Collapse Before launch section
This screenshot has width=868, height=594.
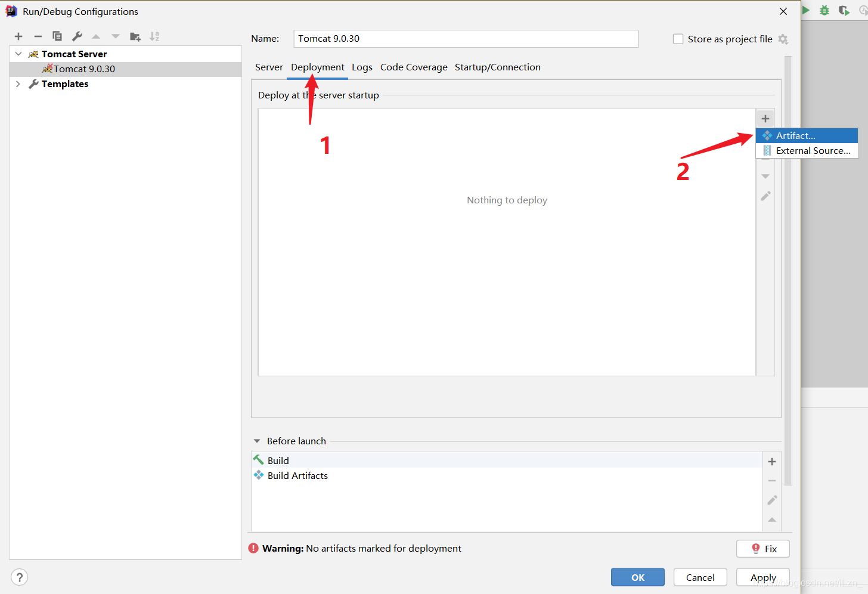257,441
